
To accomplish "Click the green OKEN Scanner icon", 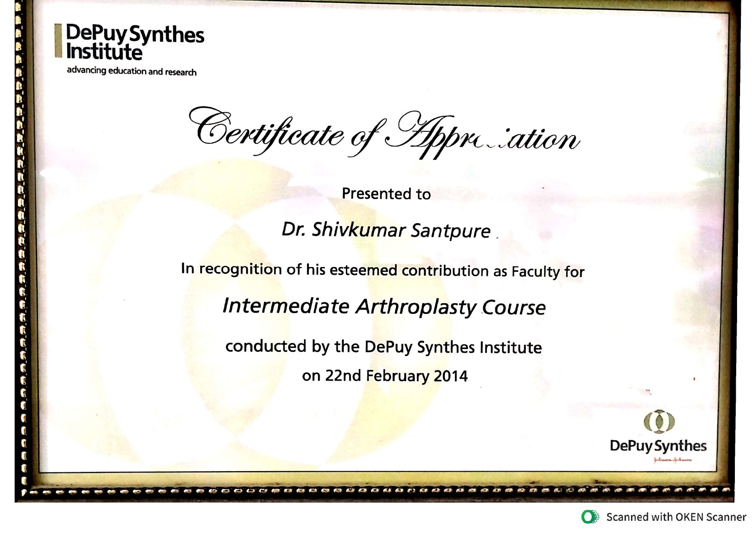I will [590, 517].
